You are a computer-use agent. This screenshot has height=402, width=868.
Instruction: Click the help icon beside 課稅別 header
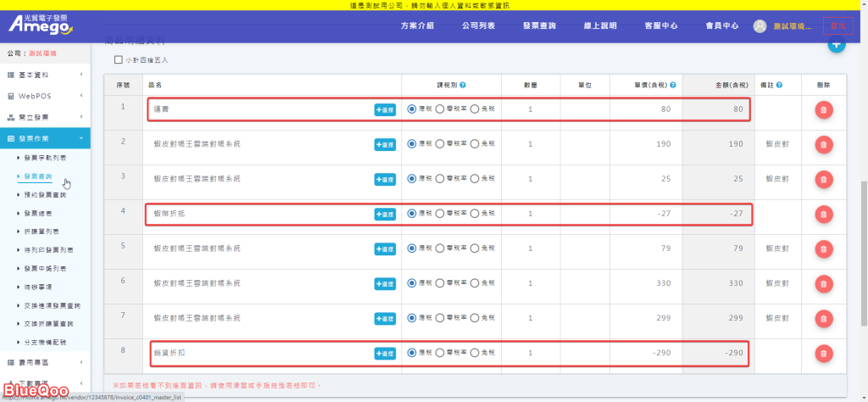463,85
